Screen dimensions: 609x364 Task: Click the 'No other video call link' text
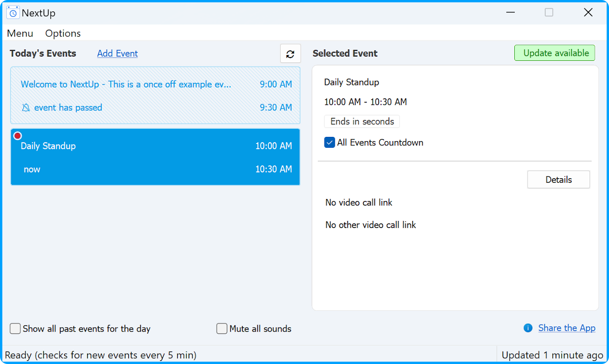point(371,225)
